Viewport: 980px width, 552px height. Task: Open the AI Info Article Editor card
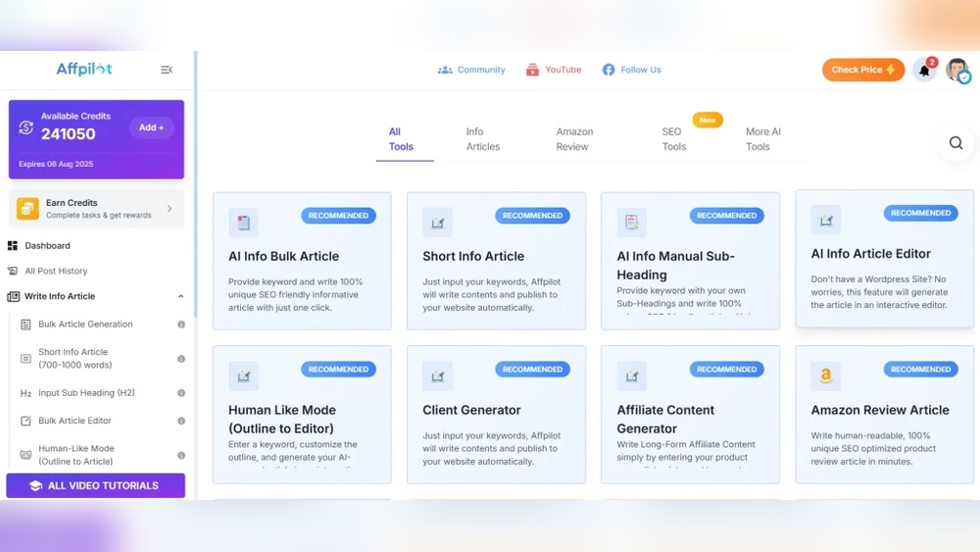coord(884,258)
